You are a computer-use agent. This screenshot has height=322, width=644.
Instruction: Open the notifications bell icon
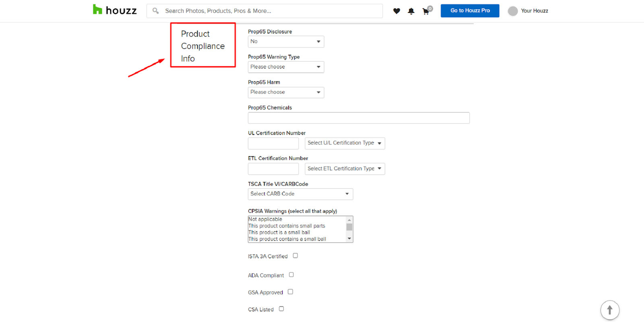pos(411,11)
